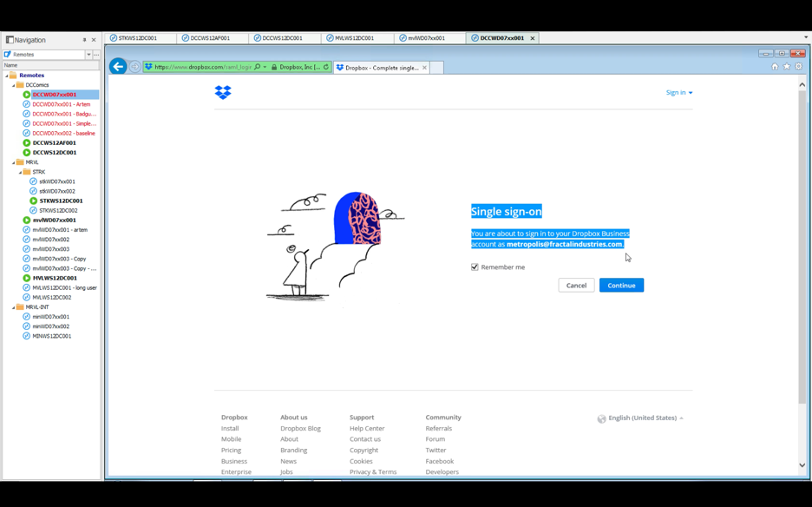This screenshot has width=812, height=507.
Task: Click the pin icon in the Navigation panel
Action: [84, 40]
